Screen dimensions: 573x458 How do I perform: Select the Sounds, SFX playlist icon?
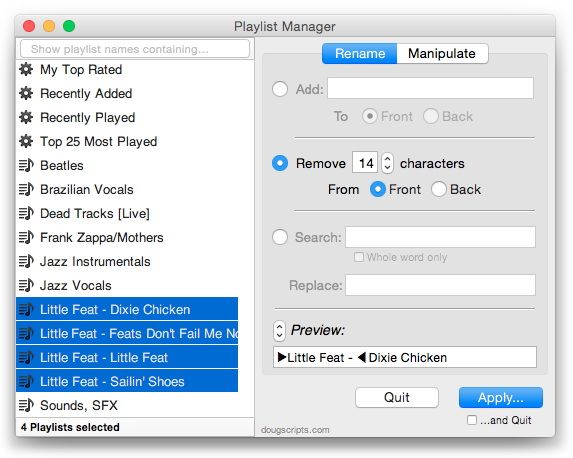[x=26, y=405]
